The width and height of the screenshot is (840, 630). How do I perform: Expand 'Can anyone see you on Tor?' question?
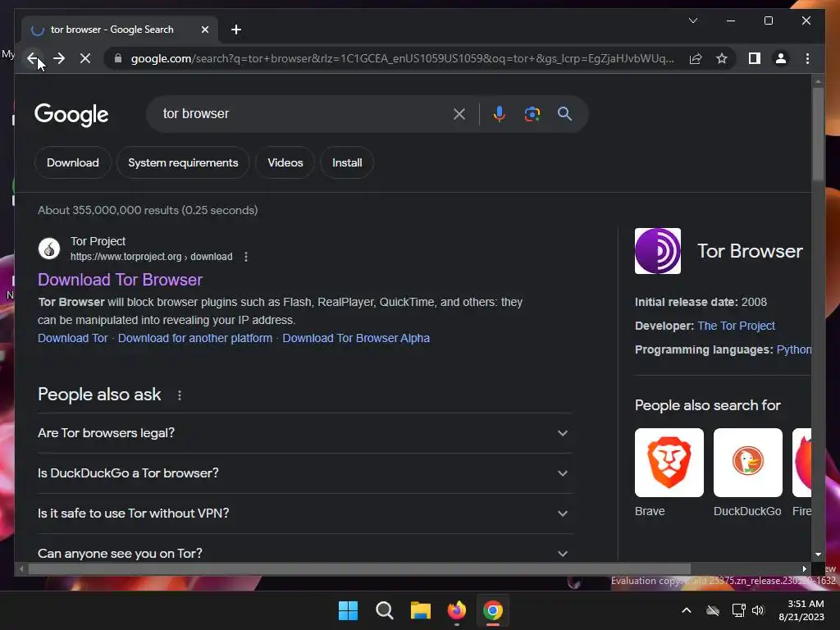[x=304, y=553]
